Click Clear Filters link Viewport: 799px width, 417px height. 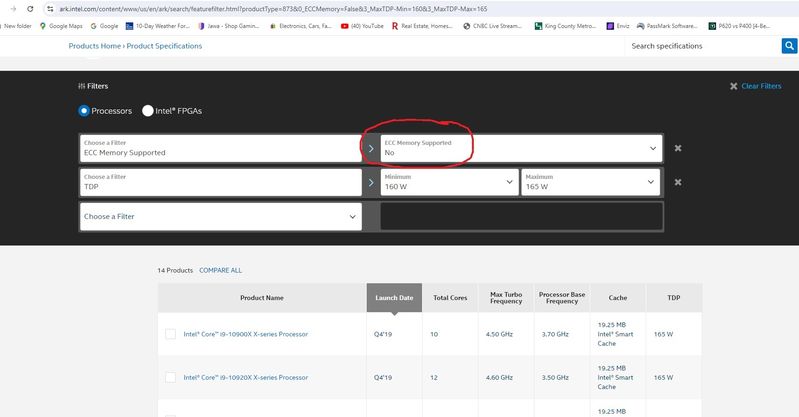761,86
